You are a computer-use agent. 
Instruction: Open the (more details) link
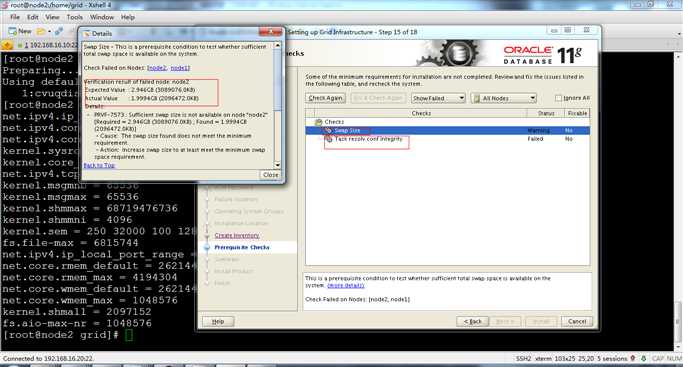pos(345,286)
